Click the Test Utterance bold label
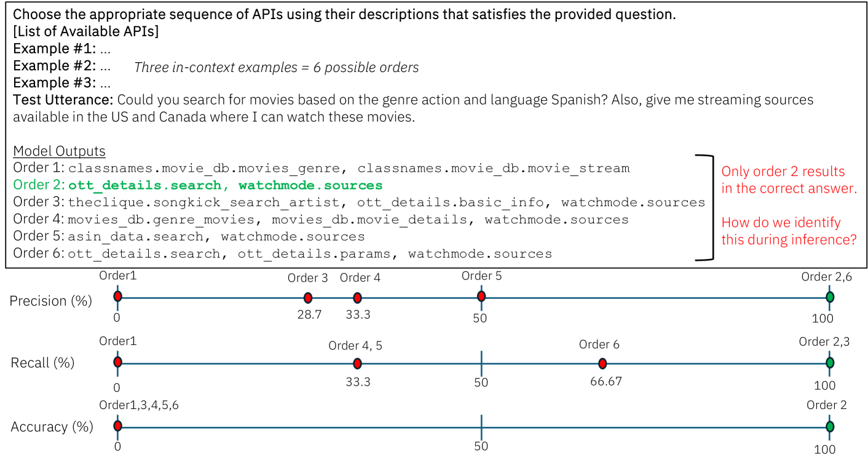 point(63,100)
